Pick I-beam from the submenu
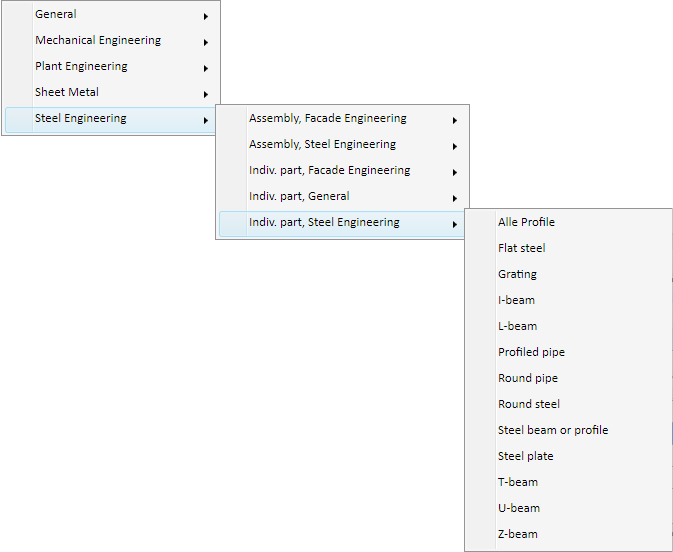 [569, 300]
